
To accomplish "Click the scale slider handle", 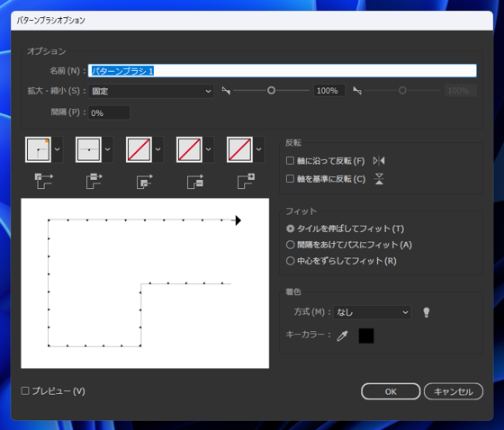I will point(271,91).
